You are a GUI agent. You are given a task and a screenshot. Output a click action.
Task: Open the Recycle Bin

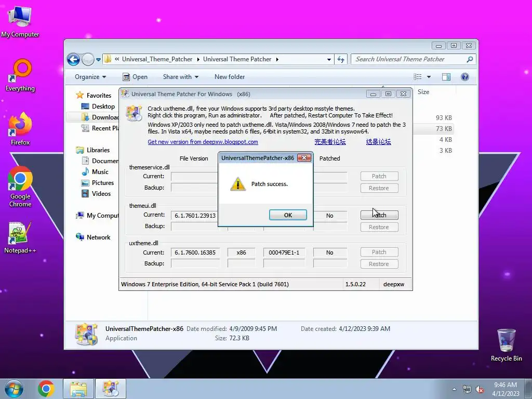click(506, 345)
